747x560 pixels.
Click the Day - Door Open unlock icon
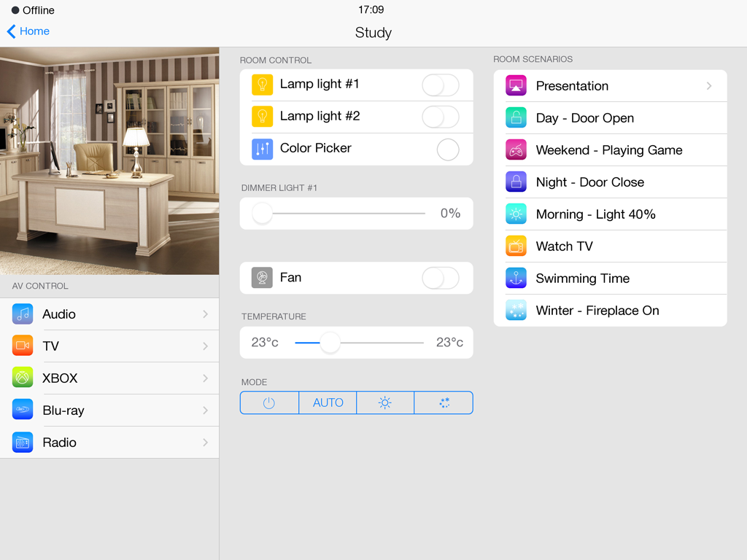tap(516, 117)
